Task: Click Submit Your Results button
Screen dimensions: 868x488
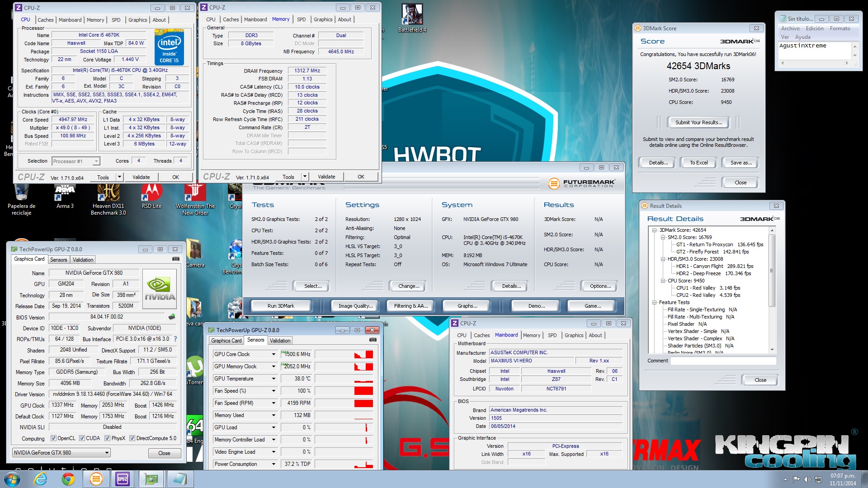Action: click(699, 122)
